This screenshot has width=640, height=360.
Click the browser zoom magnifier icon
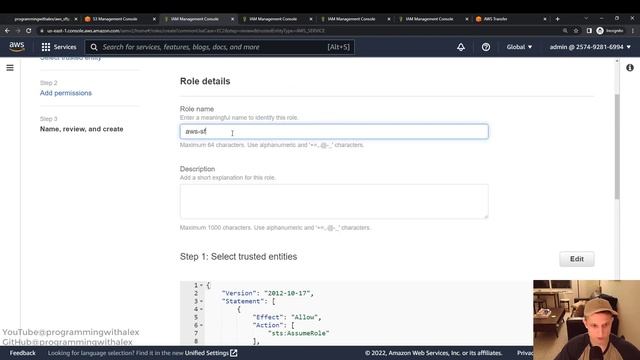click(565, 31)
